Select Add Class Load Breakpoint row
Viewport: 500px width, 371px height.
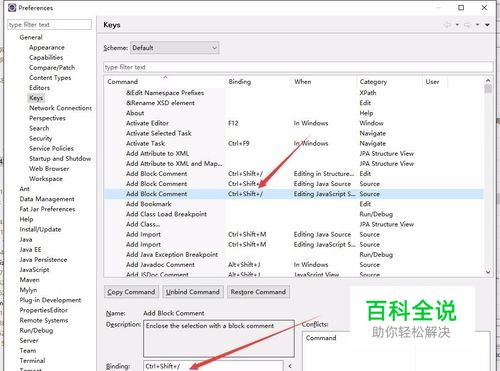click(x=294, y=214)
